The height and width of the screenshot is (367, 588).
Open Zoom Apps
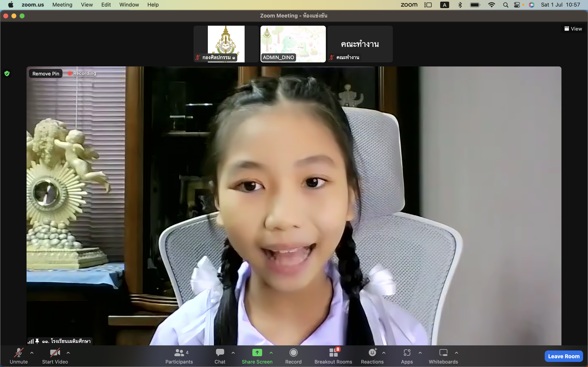[x=407, y=356]
